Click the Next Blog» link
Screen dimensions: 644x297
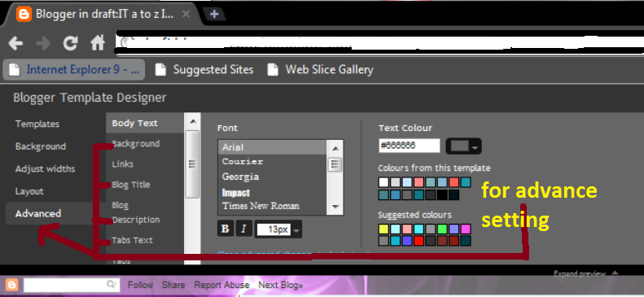point(281,285)
